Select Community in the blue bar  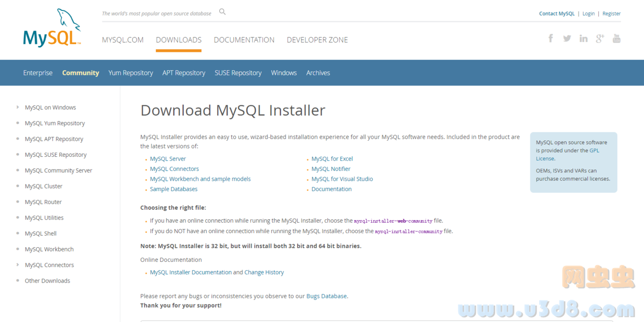tap(81, 73)
